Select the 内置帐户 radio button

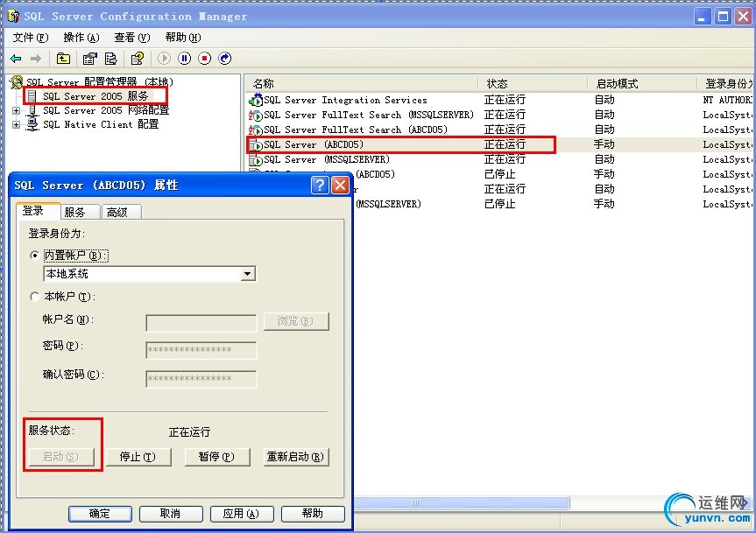pos(34,256)
